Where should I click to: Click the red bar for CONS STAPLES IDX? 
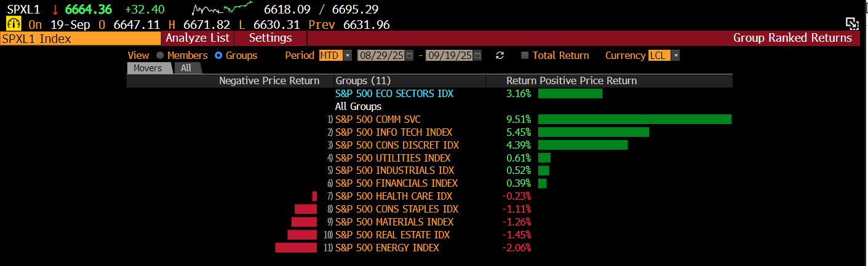[x=306, y=209]
